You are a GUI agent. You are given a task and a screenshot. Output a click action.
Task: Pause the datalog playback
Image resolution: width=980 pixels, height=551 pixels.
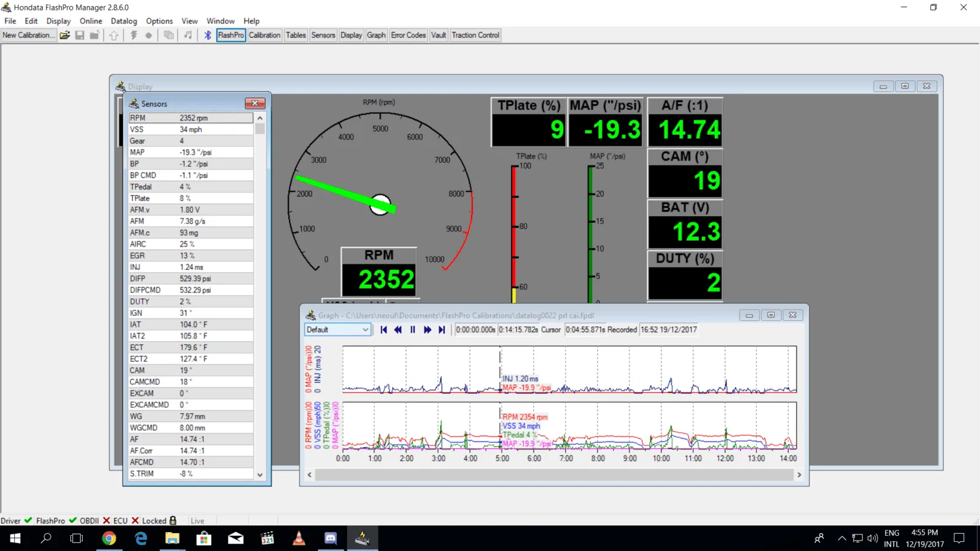click(x=413, y=330)
